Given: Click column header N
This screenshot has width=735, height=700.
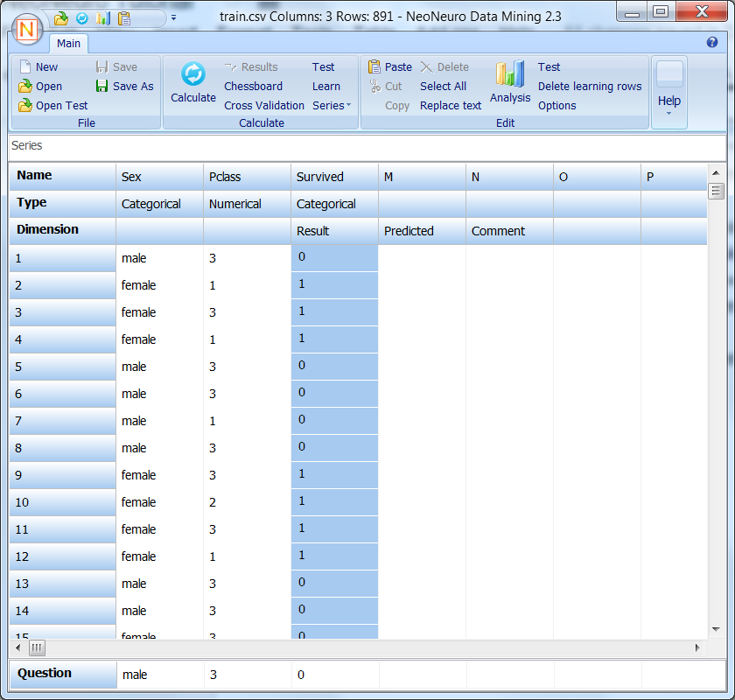Looking at the screenshot, I should click(x=509, y=177).
